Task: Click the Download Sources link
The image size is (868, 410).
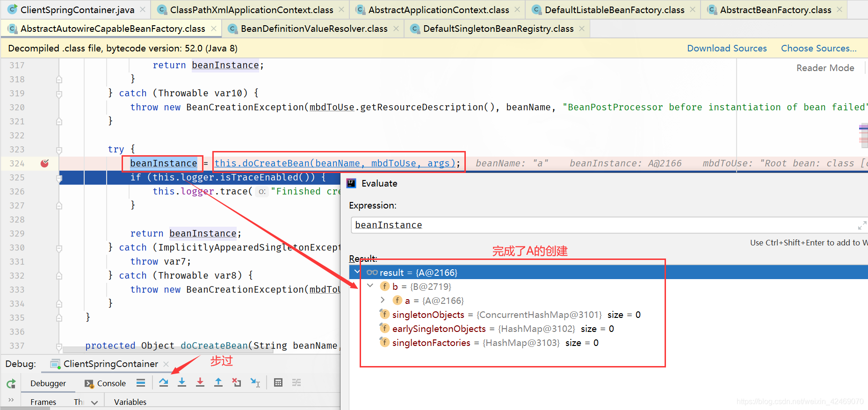Action: tap(727, 48)
